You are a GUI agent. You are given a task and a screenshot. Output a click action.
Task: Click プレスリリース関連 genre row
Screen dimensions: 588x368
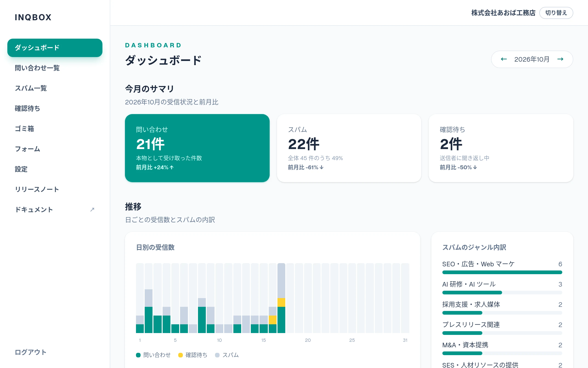pos(502,328)
